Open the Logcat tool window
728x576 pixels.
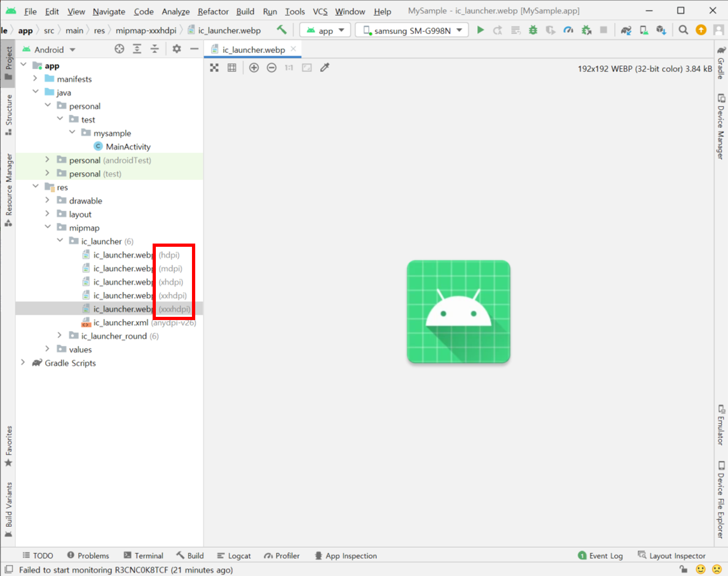pos(234,556)
